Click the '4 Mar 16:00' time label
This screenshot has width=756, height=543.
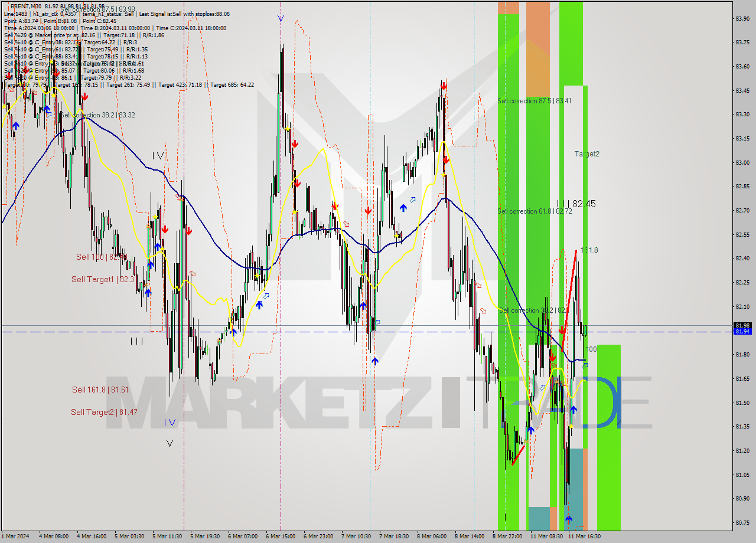tap(92, 537)
